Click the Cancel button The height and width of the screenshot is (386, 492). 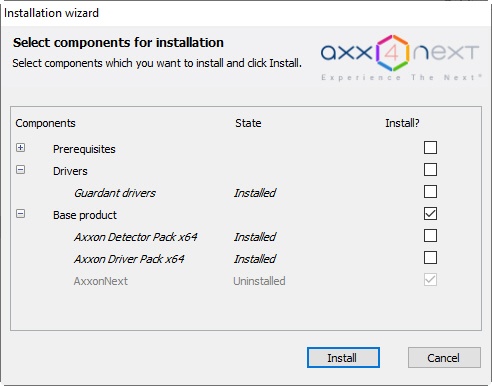point(444,358)
